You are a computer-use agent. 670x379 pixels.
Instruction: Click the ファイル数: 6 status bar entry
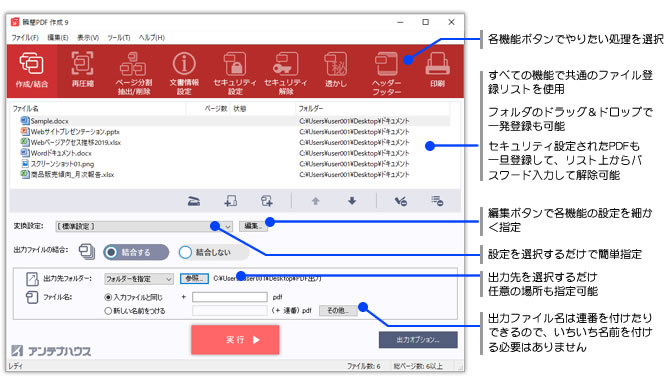(363, 366)
